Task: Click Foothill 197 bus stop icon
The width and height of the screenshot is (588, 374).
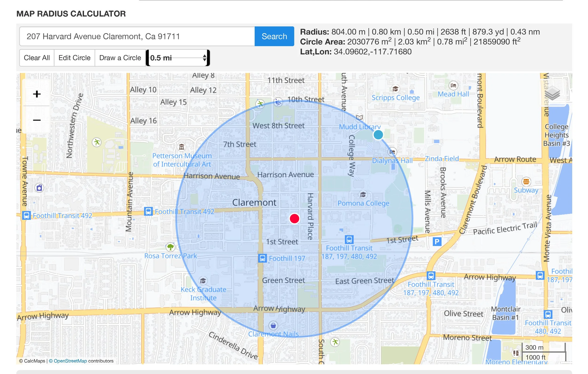Action: [262, 258]
